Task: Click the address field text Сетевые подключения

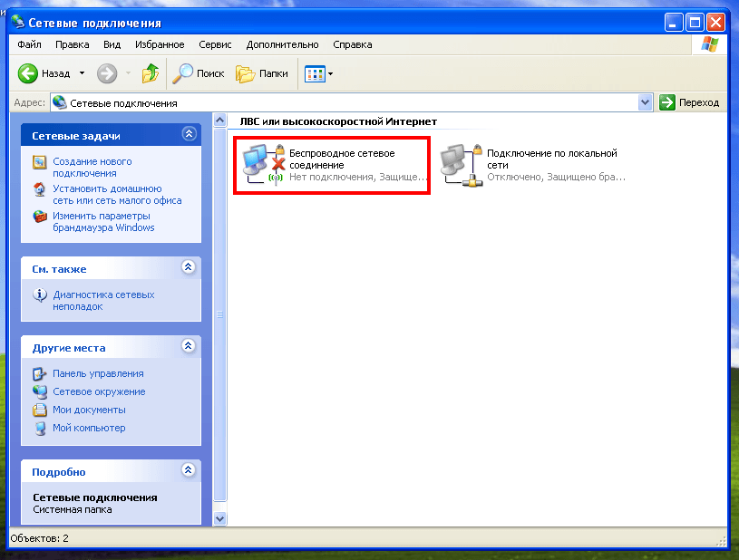Action: coord(123,103)
